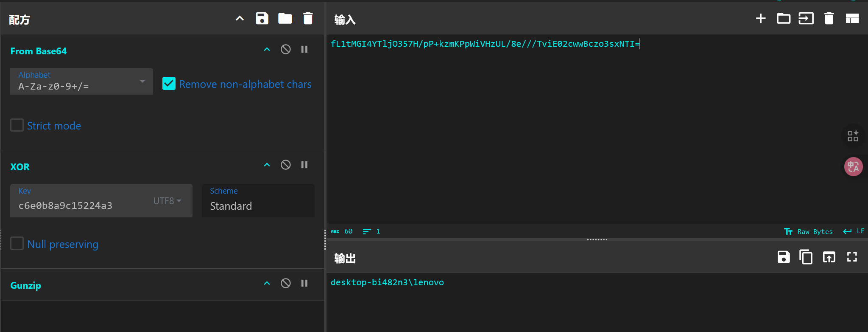Viewport: 868px width, 332px height.
Task: Click the Raw Bytes encoding selector
Action: [809, 231]
